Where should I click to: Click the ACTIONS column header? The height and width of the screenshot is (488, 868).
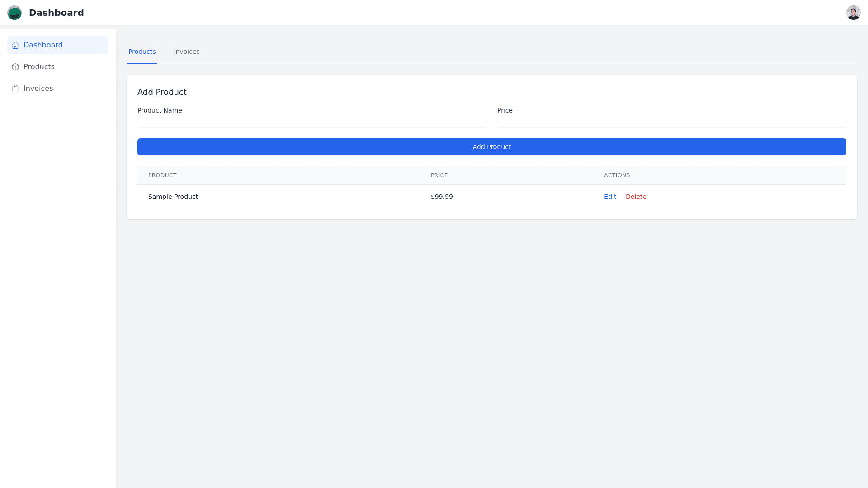(x=617, y=175)
